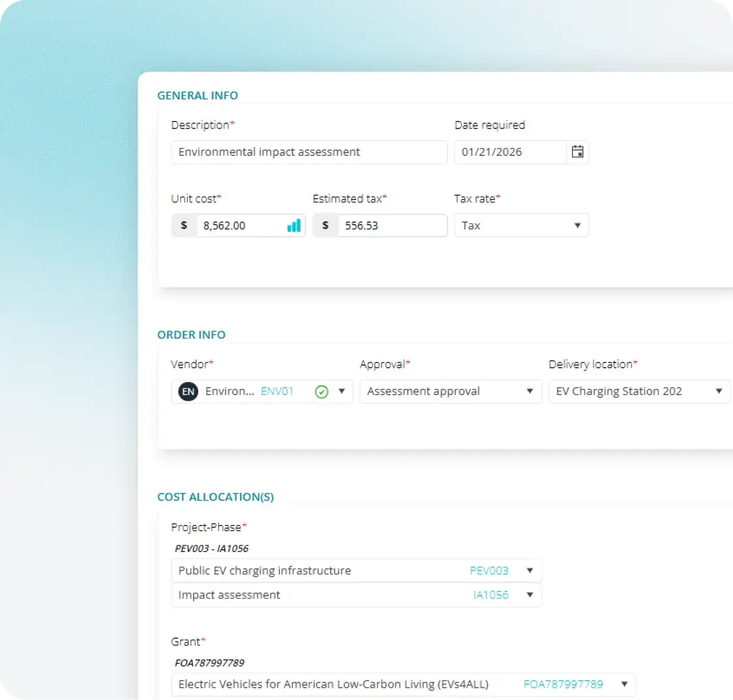Screen dimensions: 733x700
Task: Click the COST ALLOCATION(S) section heading
Action: [x=215, y=497]
